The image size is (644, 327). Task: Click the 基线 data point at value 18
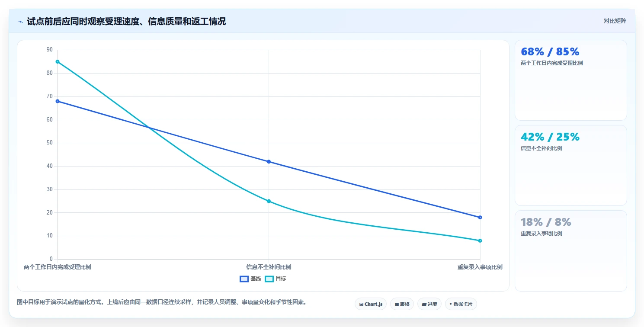point(480,218)
